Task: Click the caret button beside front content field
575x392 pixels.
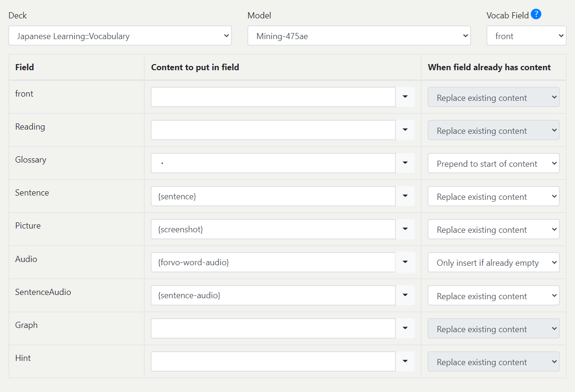Action: pos(405,97)
